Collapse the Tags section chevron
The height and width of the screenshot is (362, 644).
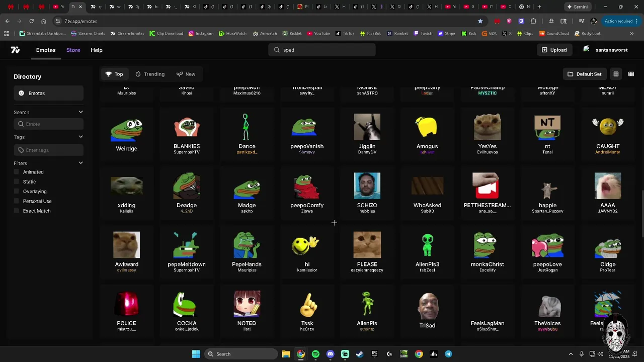click(x=80, y=137)
